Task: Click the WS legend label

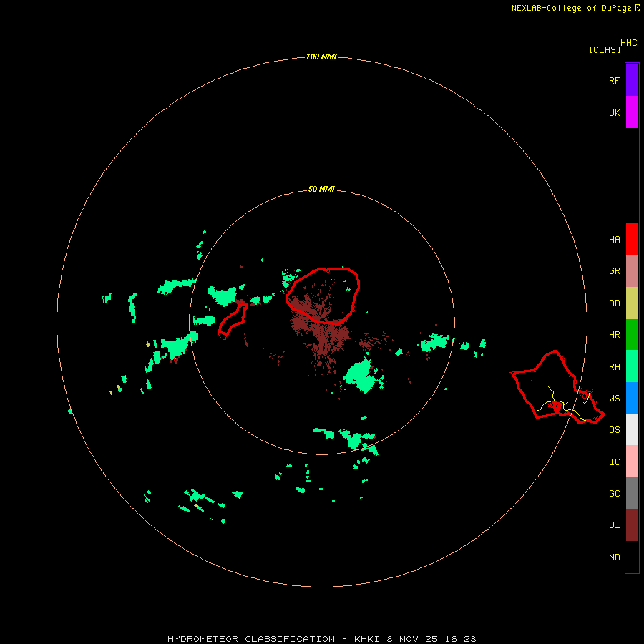Action: pos(614,399)
